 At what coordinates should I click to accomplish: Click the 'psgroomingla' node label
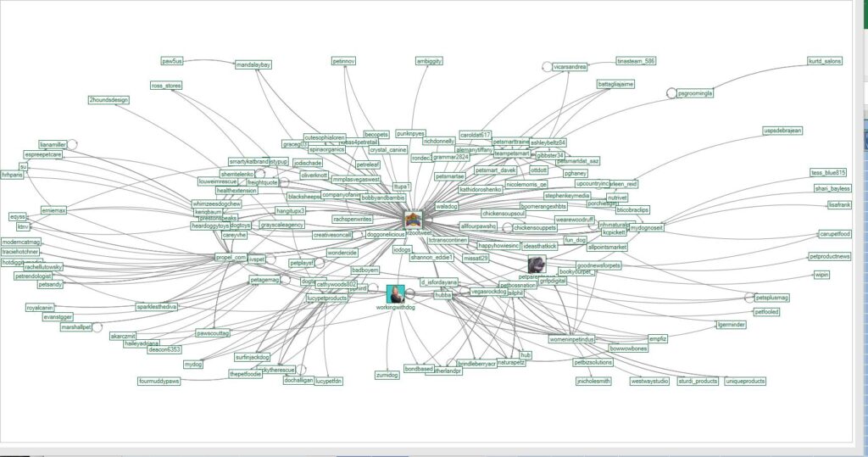pos(695,93)
